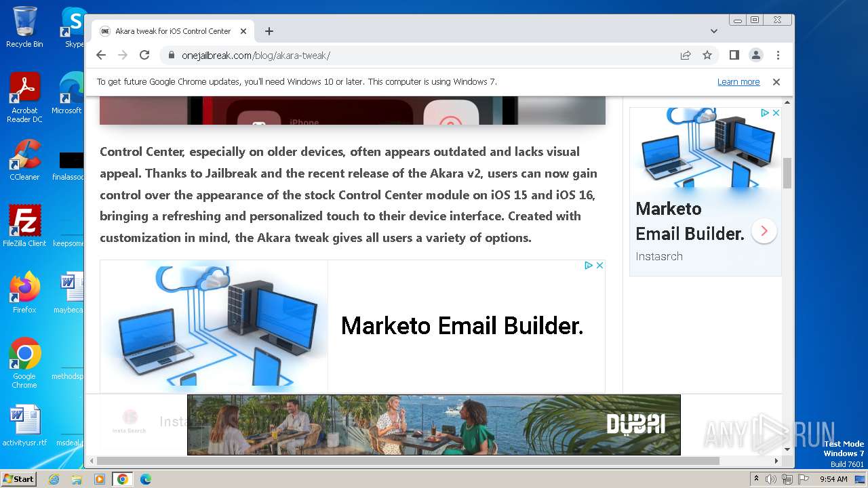This screenshot has width=868, height=488.
Task: Open FileZilla Client shortcut
Action: point(25,226)
